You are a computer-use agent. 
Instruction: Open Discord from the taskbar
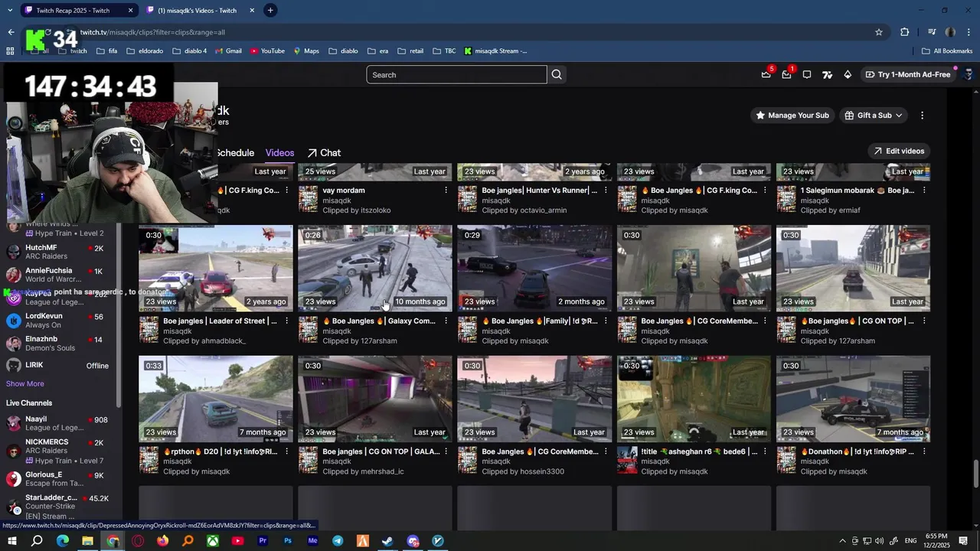413,541
